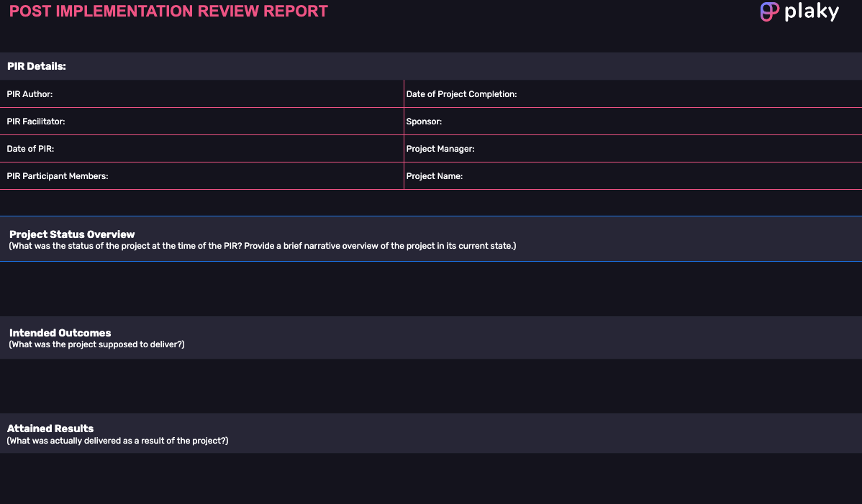Click into the PIR Author field

pos(216,94)
